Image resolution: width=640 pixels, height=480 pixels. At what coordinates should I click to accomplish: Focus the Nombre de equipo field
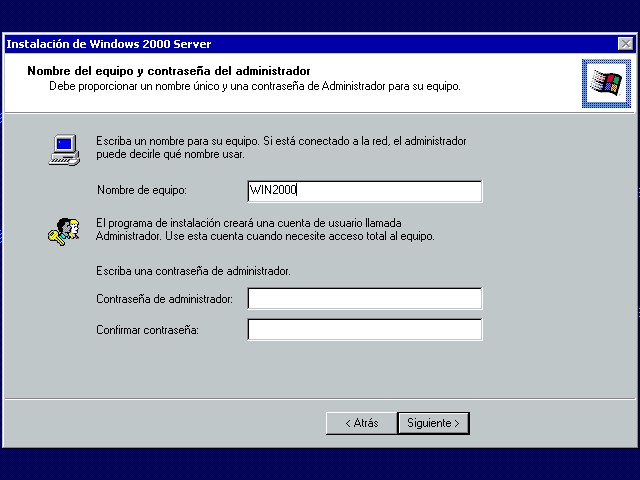point(364,191)
